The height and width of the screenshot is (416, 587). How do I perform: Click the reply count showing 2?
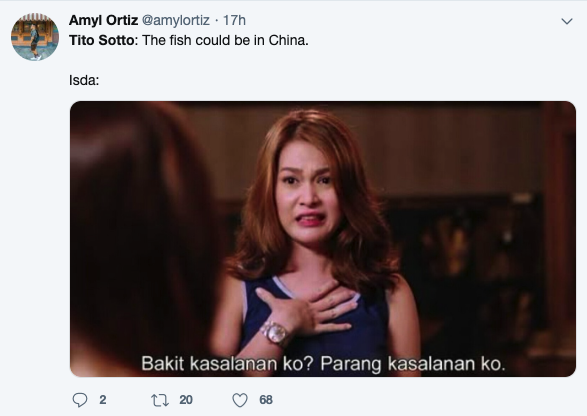103,400
